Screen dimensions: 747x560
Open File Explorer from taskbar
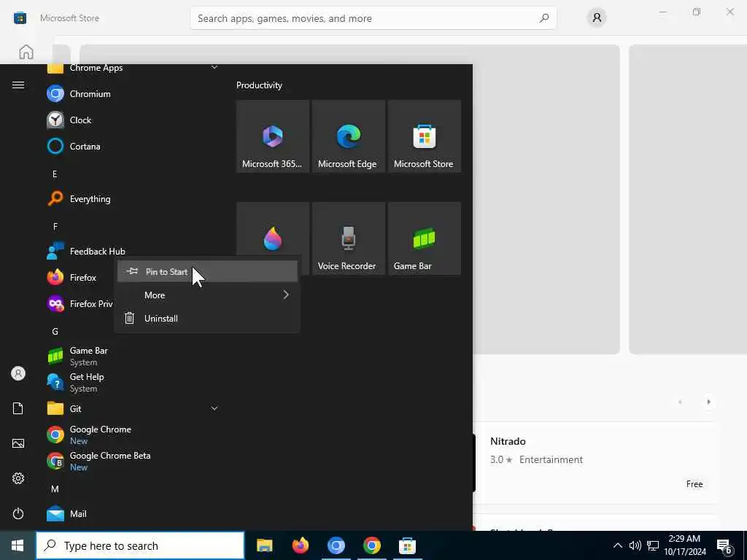(264, 545)
